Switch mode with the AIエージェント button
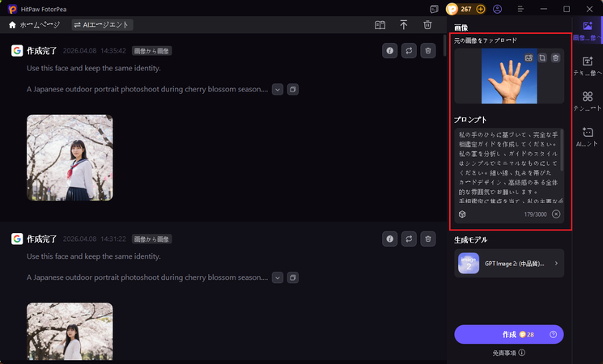 (x=102, y=25)
